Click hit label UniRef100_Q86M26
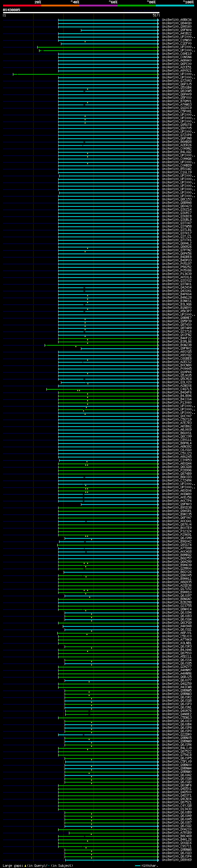This screenshot has height=868, width=197. coord(177,247)
